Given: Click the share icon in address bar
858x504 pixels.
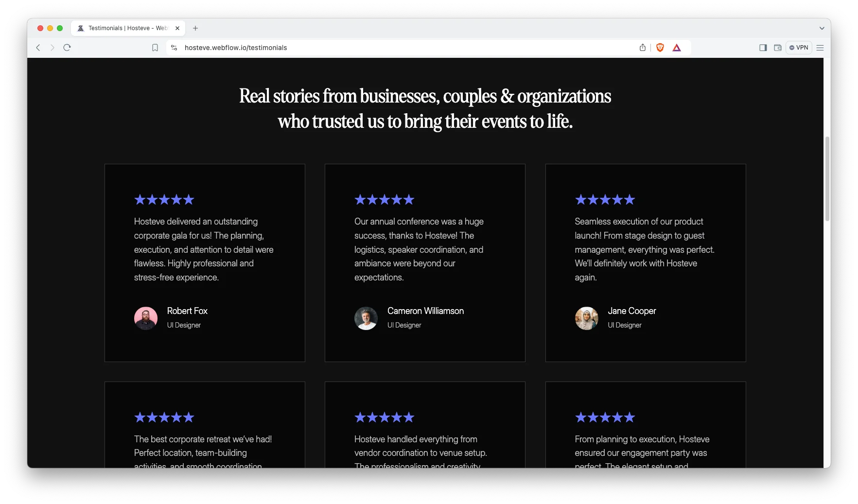Looking at the screenshot, I should 643,48.
